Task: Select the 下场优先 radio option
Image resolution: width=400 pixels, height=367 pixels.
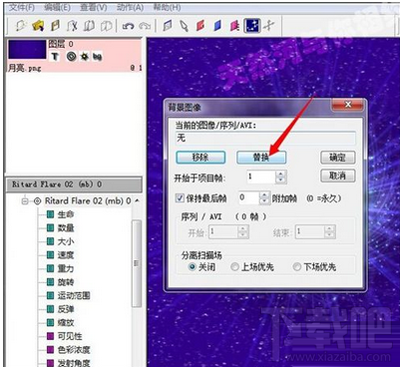Action: (297, 267)
